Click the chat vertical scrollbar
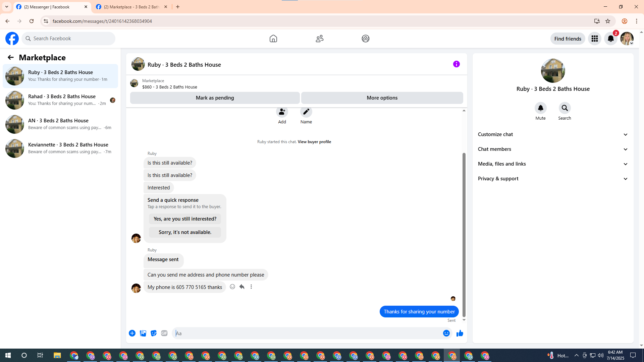Image resolution: width=644 pixels, height=362 pixels. pos(464,235)
